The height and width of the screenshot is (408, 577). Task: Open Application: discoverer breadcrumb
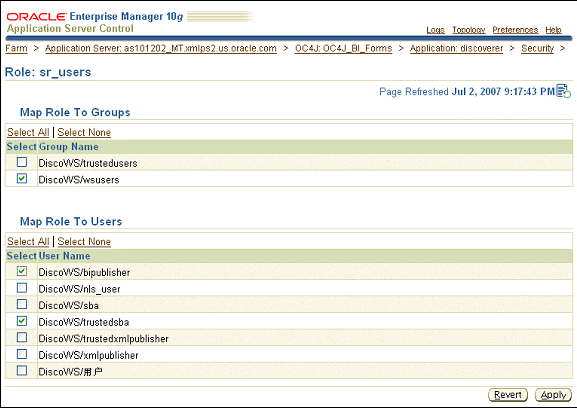click(456, 48)
